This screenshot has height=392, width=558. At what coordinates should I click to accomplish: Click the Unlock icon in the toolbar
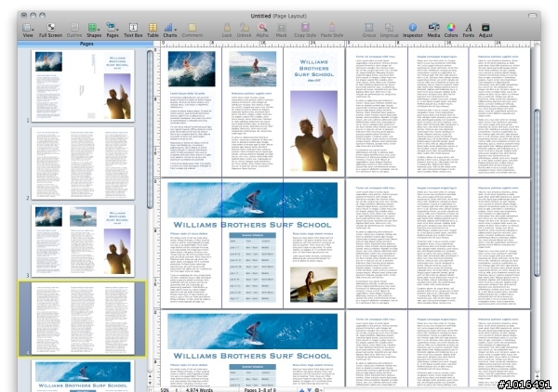pos(244,31)
